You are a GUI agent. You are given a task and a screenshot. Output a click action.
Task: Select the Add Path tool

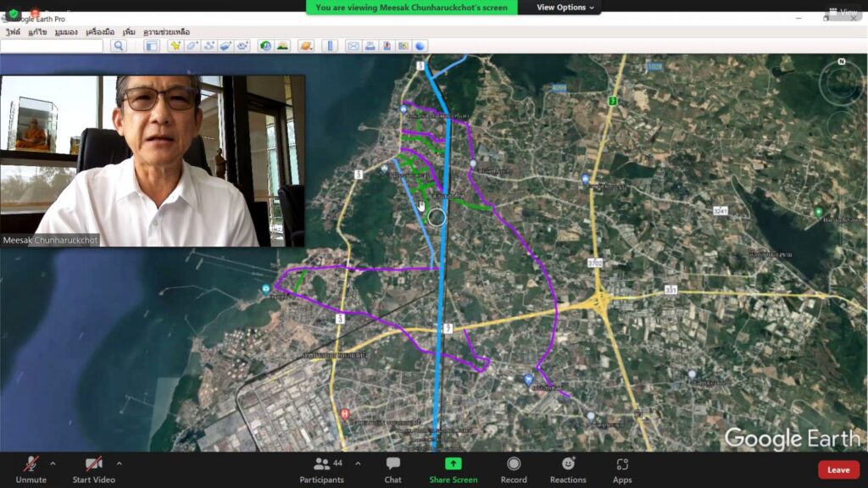(209, 46)
